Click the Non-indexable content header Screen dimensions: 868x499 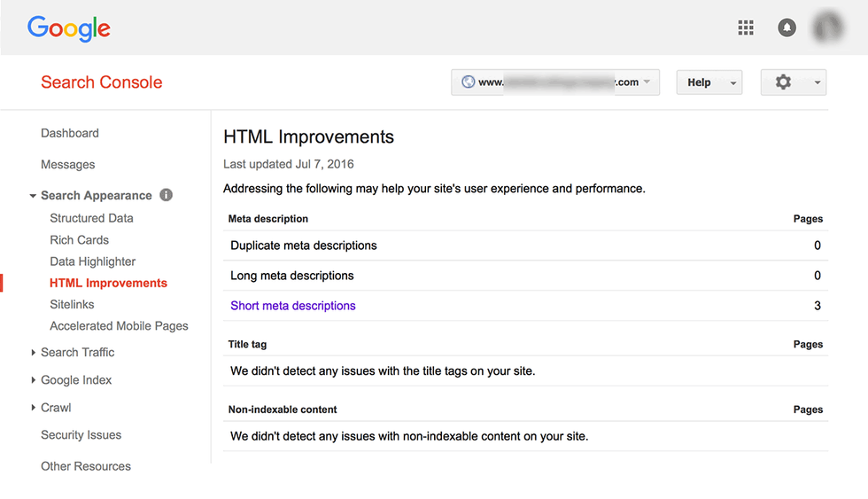click(x=283, y=409)
